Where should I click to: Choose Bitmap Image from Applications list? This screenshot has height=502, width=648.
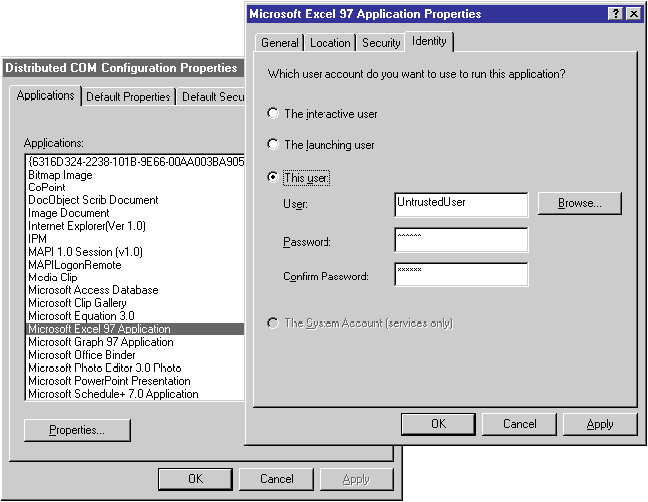tap(60, 174)
